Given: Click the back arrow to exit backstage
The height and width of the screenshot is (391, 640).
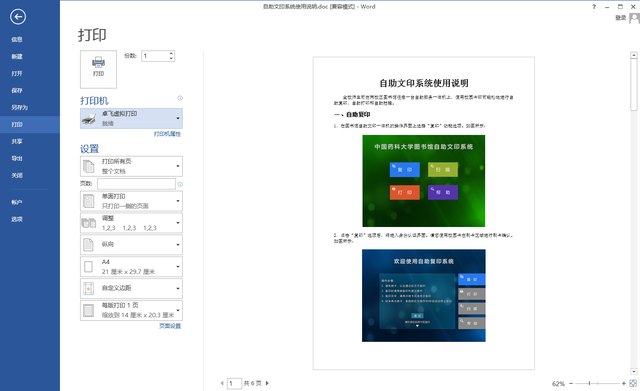Looking at the screenshot, I should (18, 17).
